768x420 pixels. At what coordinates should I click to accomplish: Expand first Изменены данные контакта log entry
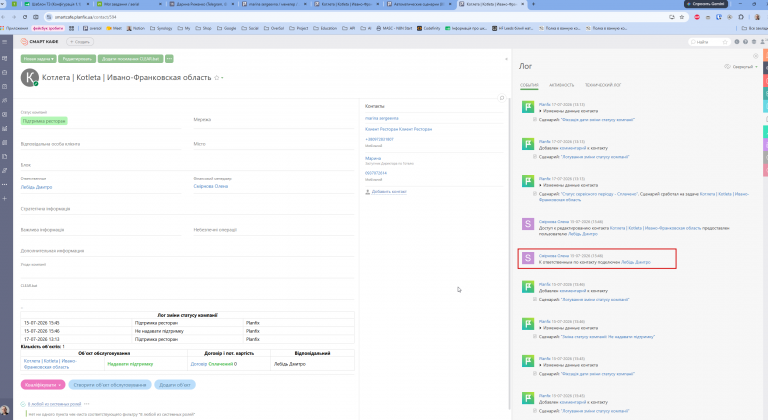568,111
